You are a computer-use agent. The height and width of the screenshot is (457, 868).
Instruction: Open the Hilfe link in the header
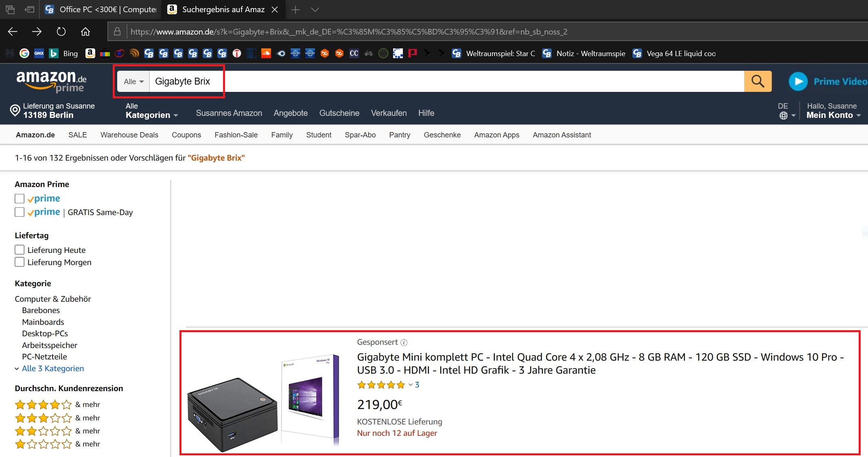(426, 113)
